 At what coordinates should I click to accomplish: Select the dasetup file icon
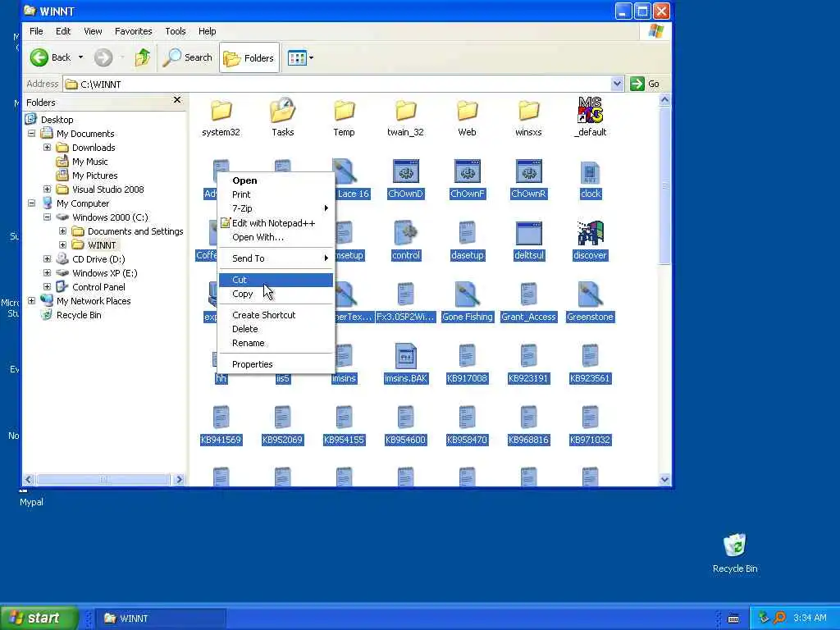467,234
